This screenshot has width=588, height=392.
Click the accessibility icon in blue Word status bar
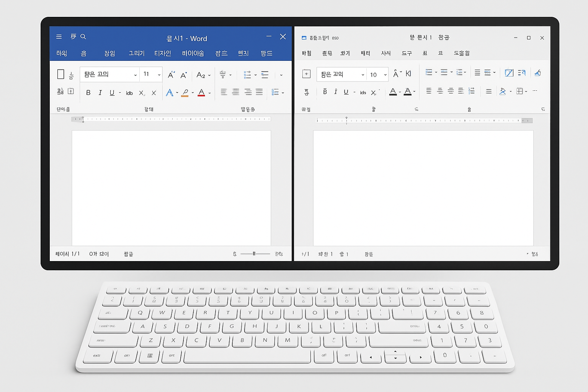coord(235,254)
